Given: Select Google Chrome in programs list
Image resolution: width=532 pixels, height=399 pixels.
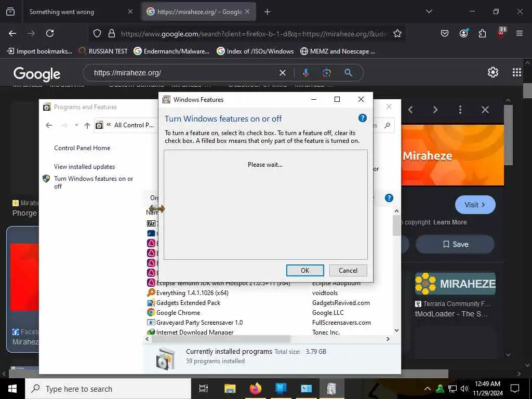Looking at the screenshot, I should coord(178,312).
